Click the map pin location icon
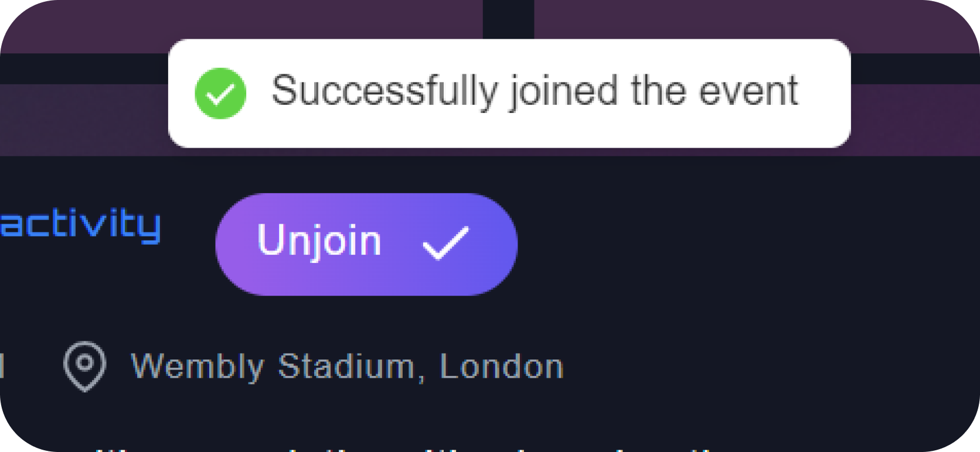980x452 pixels. click(x=85, y=367)
